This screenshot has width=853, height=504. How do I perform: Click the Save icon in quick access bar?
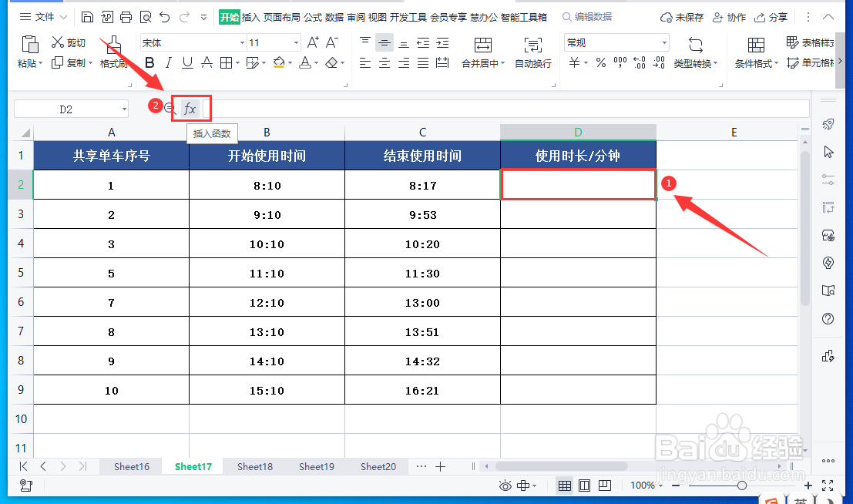click(x=87, y=17)
